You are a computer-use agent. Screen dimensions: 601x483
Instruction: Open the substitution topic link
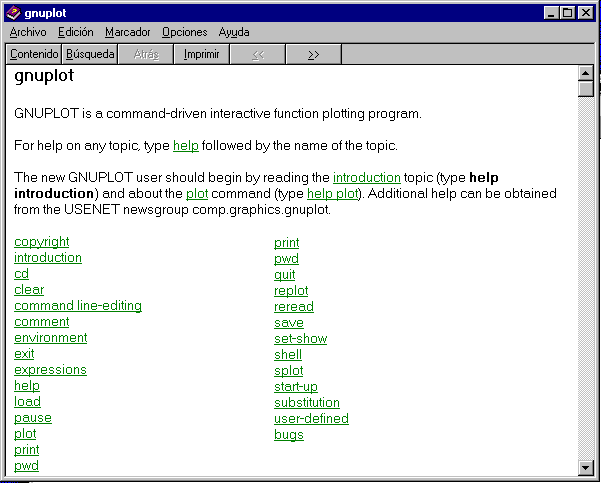coord(307,403)
